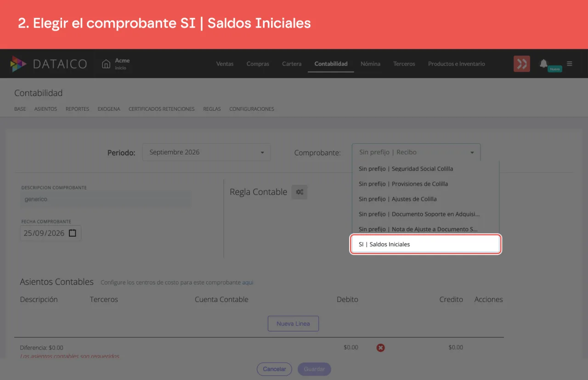The height and width of the screenshot is (380, 588).
Task: Open the Acme home icon
Action: click(x=106, y=64)
